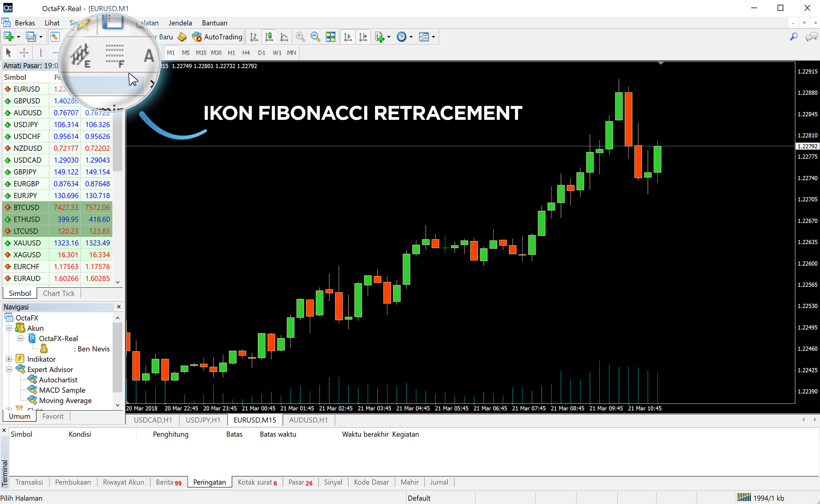This screenshot has width=820, height=504.
Task: Zoom in on the chart
Action: point(300,37)
